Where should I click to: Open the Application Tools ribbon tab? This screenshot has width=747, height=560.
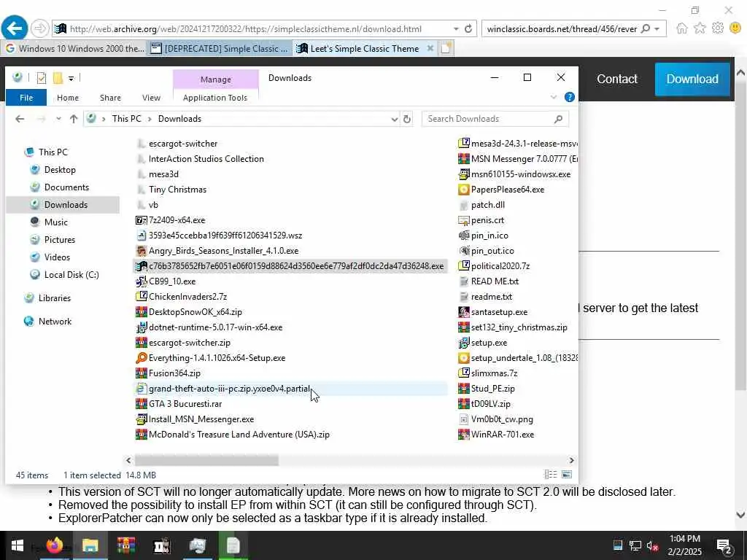215,98
